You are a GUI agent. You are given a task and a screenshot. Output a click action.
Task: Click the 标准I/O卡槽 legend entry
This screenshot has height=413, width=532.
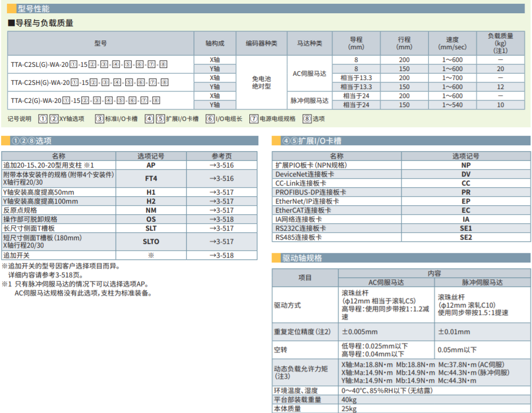[x=121, y=119]
